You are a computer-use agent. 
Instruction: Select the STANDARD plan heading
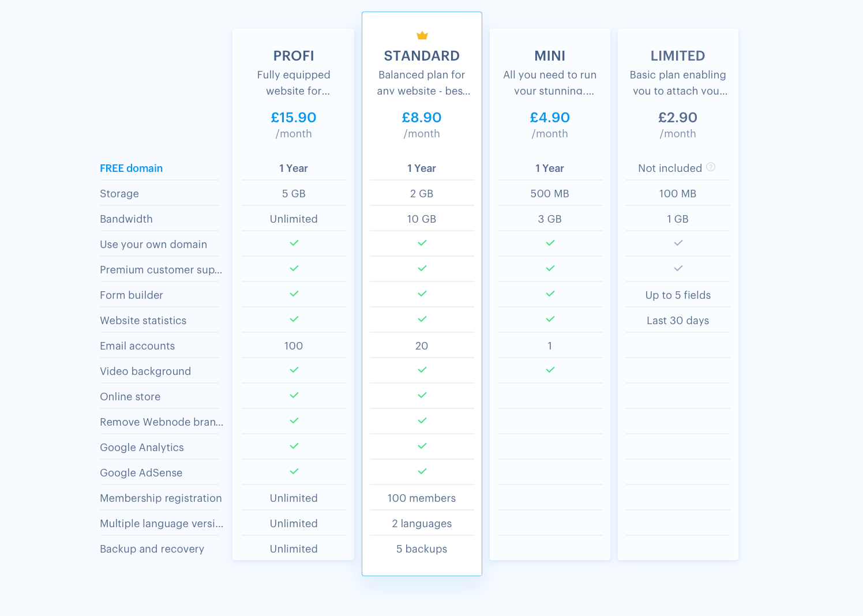(422, 56)
